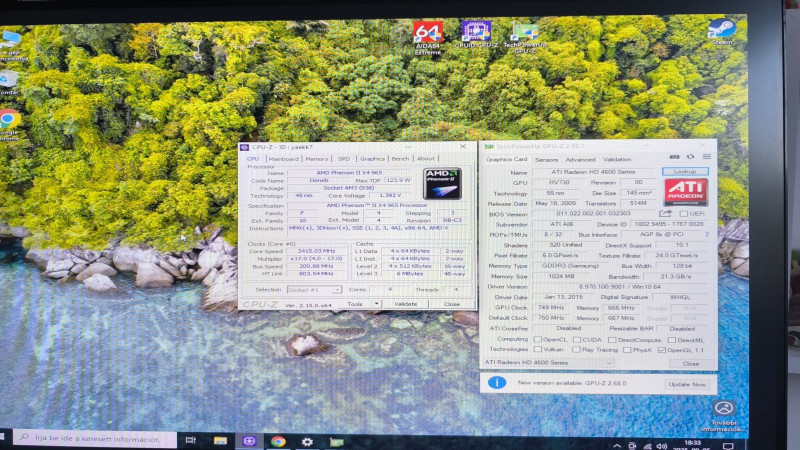The height and width of the screenshot is (450, 800).
Task: Switch to the SPD tab in CPU-Z
Action: coord(344,159)
